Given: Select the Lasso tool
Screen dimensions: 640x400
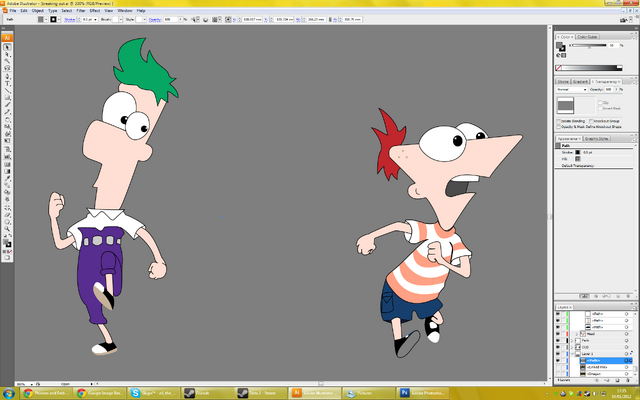Looking at the screenshot, I should click(x=7, y=68).
